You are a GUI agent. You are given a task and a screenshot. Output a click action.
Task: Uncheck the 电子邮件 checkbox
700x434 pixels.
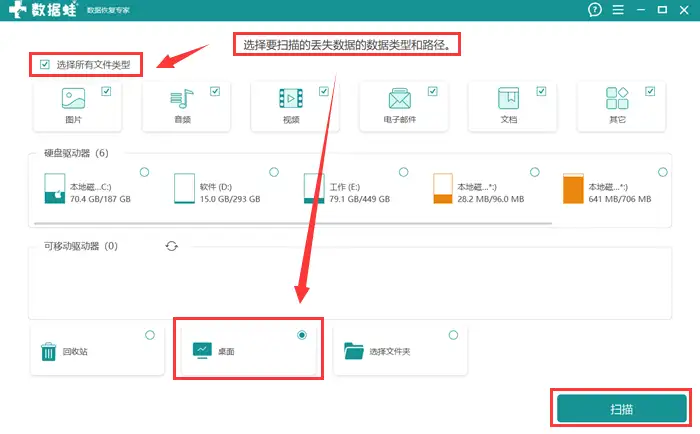pyautogui.click(x=433, y=91)
